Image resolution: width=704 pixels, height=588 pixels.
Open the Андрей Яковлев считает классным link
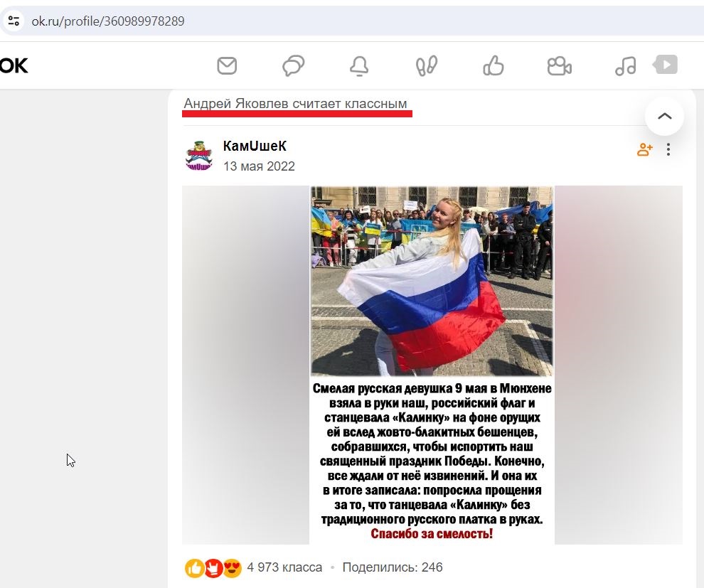295,104
